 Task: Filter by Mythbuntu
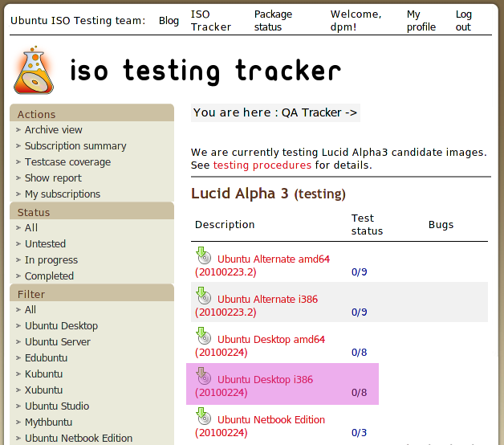48,423
